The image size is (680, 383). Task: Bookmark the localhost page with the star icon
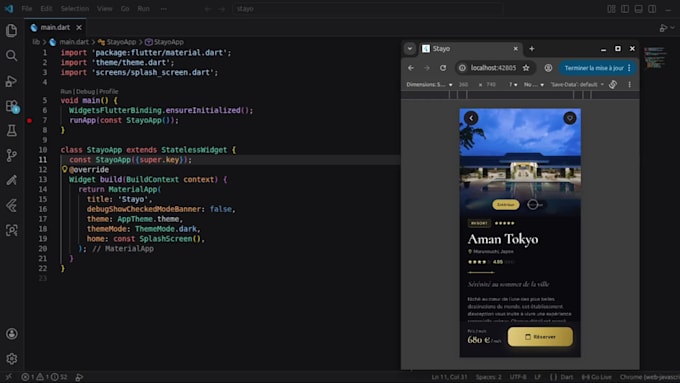(526, 68)
